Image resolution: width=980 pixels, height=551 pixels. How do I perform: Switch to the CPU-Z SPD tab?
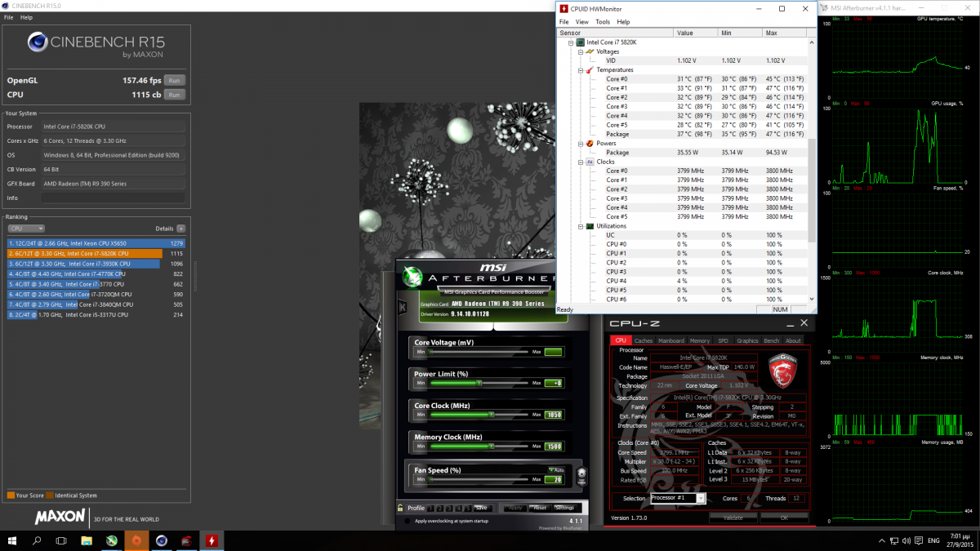coord(723,340)
